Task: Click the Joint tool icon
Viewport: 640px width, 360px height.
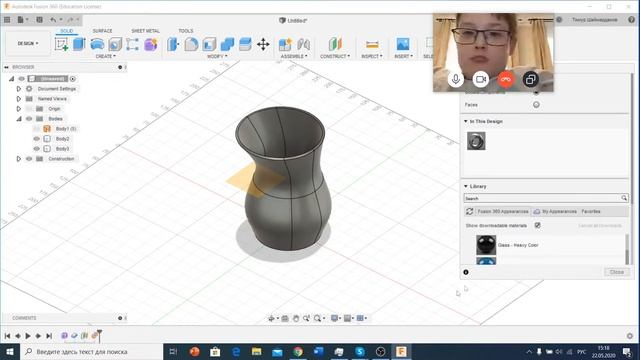Action: tap(303, 44)
